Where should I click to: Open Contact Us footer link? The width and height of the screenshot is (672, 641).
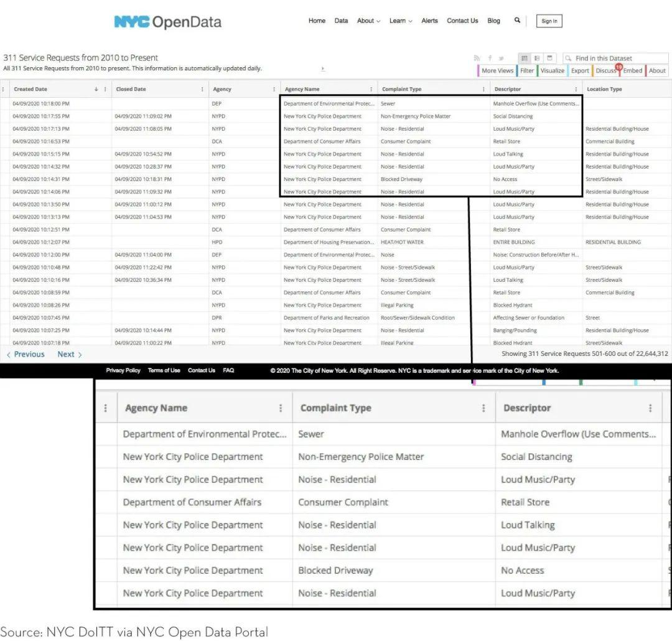[x=202, y=370]
